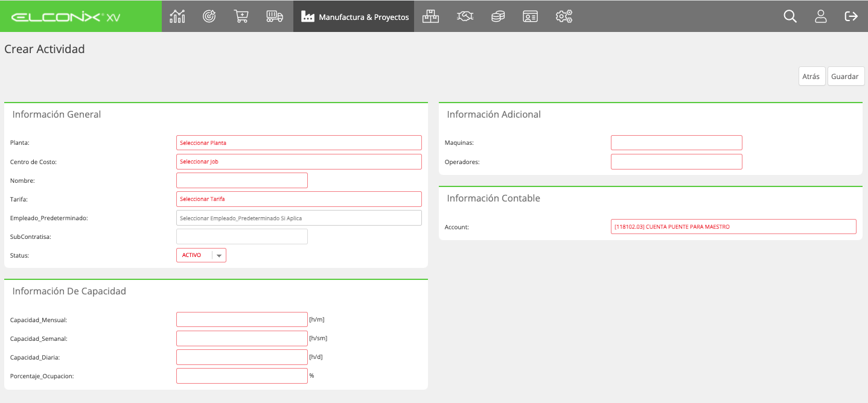Click into the Capacidad_Semanal field

tap(242, 338)
